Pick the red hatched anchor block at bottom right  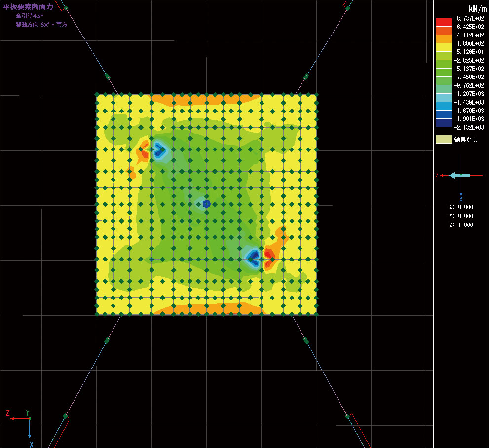[360, 431]
